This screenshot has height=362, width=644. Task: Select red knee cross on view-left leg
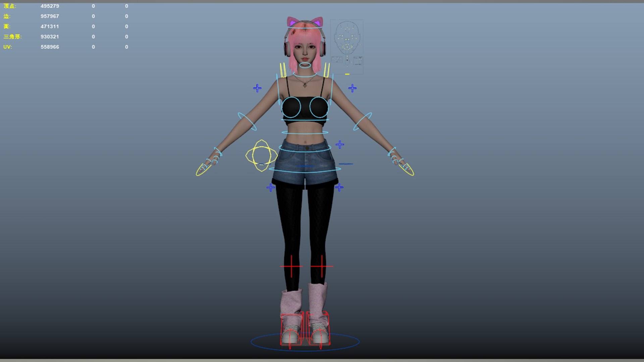[x=291, y=266]
